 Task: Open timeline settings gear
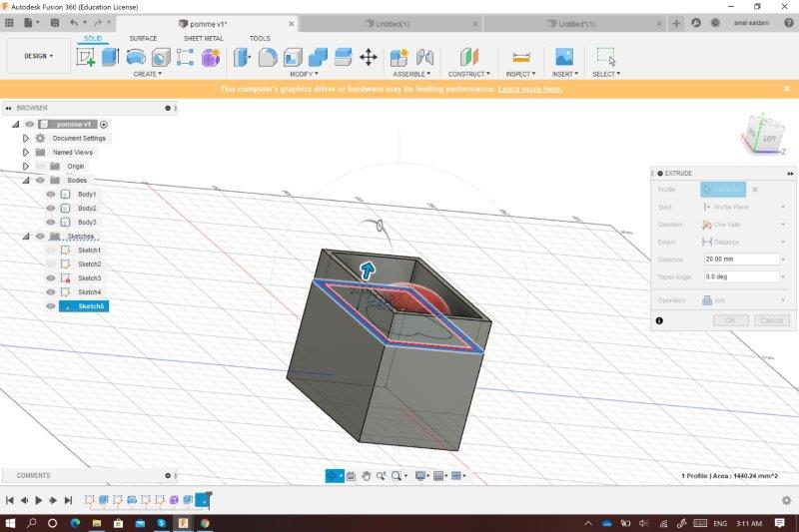tap(786, 500)
